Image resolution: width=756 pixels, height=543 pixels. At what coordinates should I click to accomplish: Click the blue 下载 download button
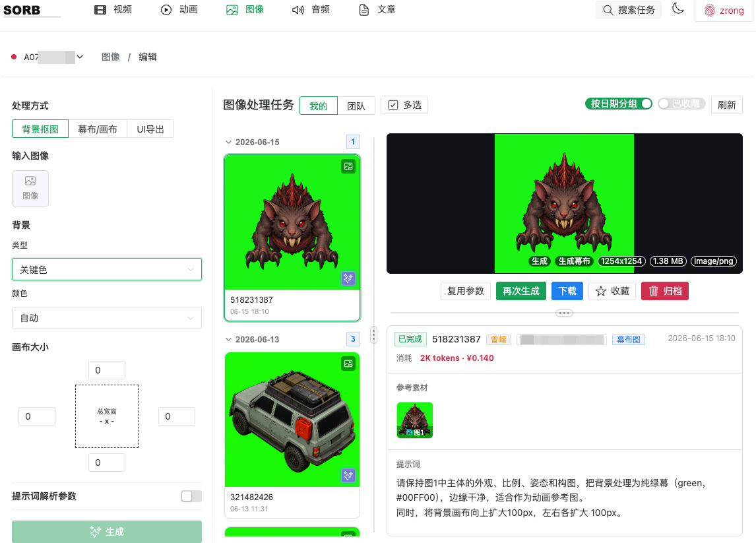point(567,291)
